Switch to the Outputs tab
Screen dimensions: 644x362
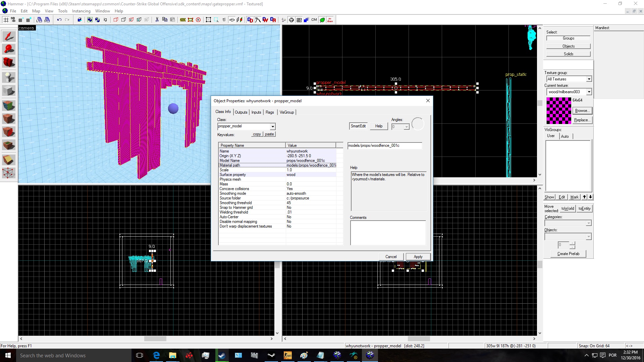[240, 112]
